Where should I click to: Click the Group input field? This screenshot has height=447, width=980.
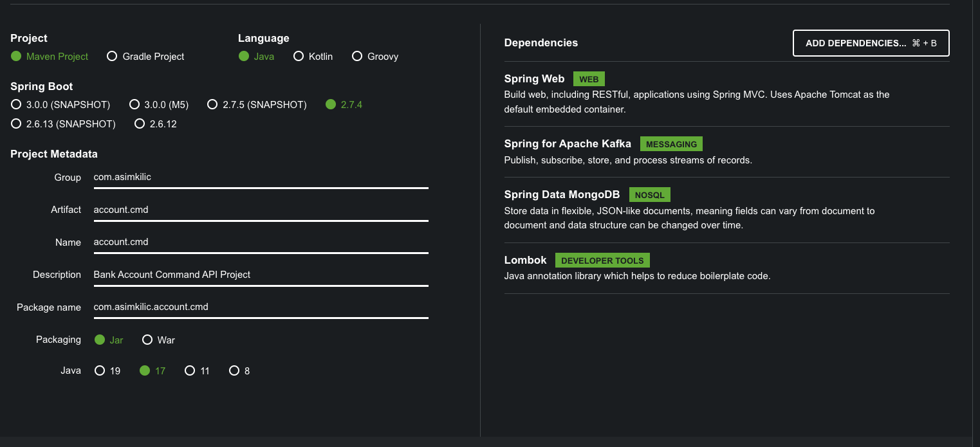click(261, 177)
